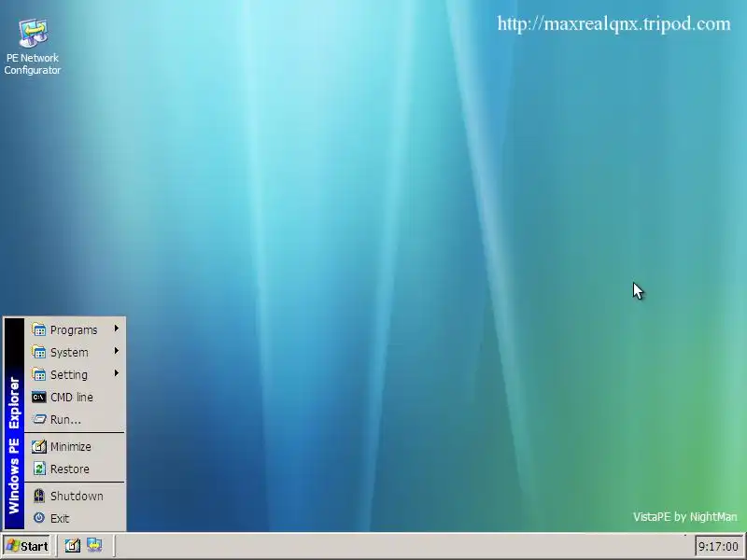Choose Run... in start menu

pos(75,419)
